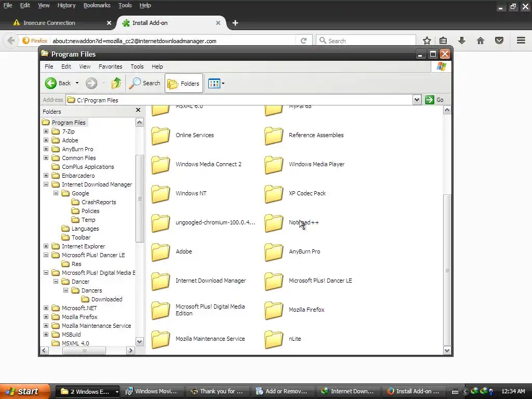Click the Forward arrow in Explorer toolbar

91,83
